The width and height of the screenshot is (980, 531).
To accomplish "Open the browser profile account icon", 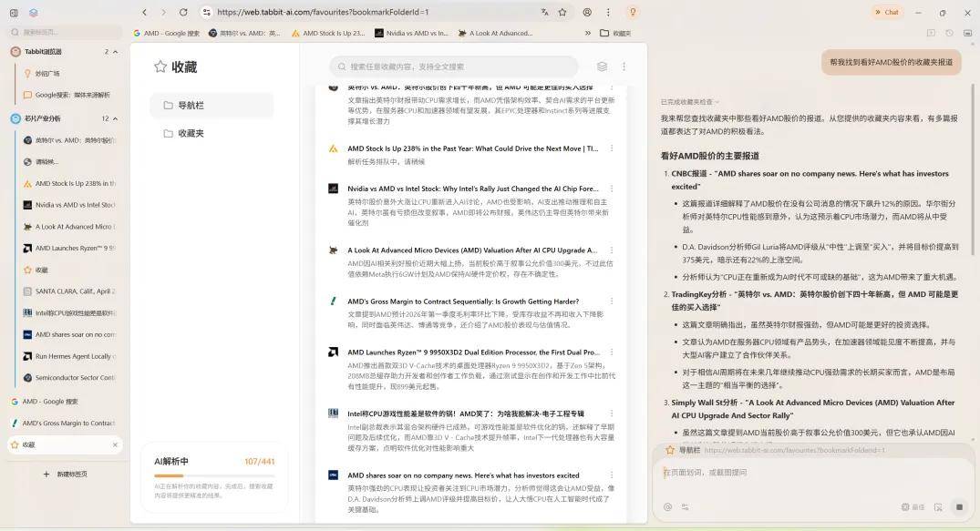I will (588, 12).
